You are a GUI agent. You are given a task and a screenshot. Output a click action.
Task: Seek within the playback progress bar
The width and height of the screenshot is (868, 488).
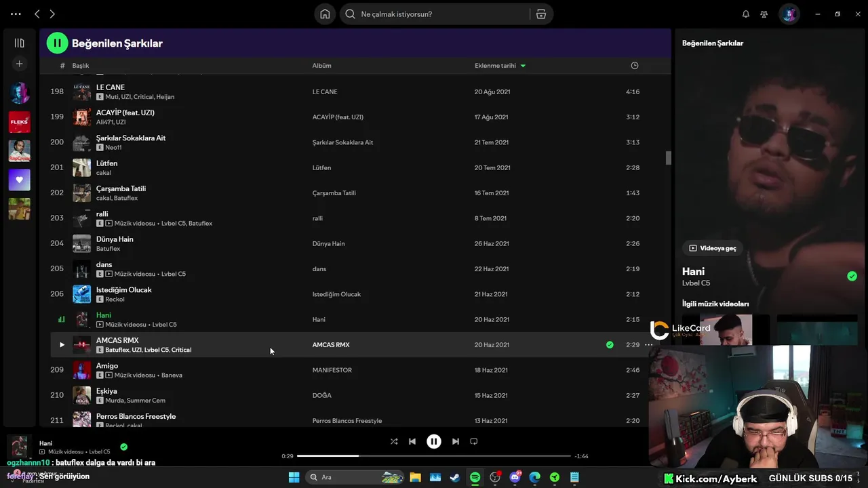(434, 456)
